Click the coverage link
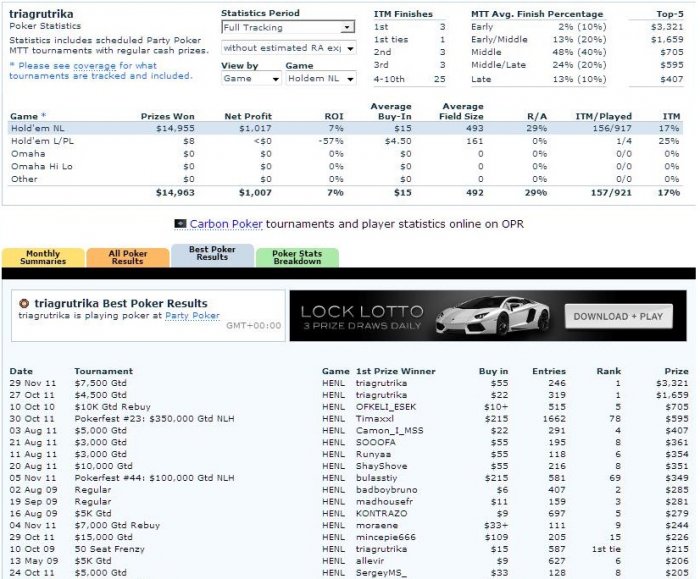Screen dimensions: 700x579 95,66
